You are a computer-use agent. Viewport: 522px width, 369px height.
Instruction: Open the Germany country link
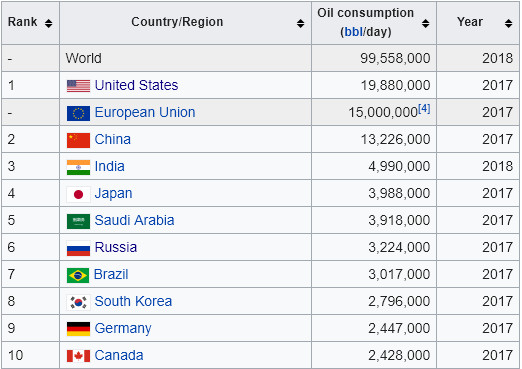point(123,329)
